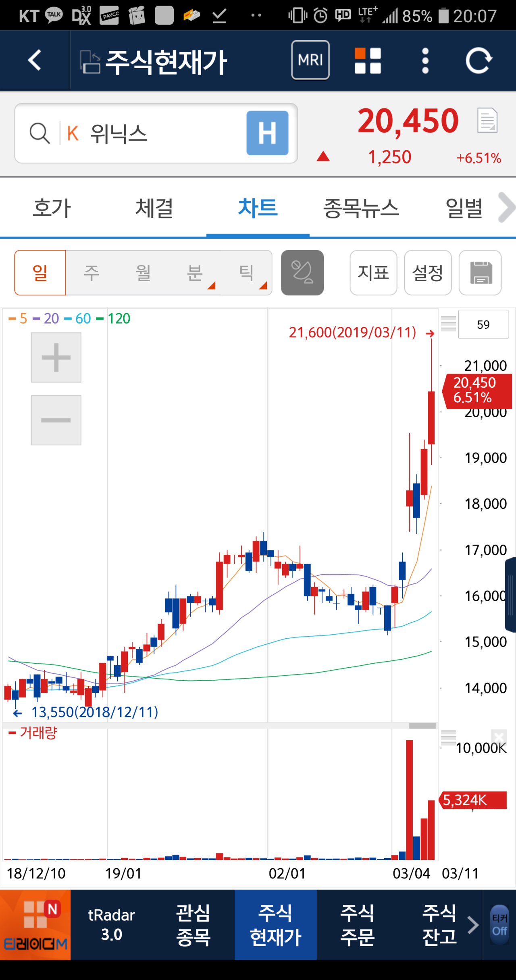This screenshot has height=980, width=516.
Task: Expand the 분 minute interval dropdown
Action: 196,273
